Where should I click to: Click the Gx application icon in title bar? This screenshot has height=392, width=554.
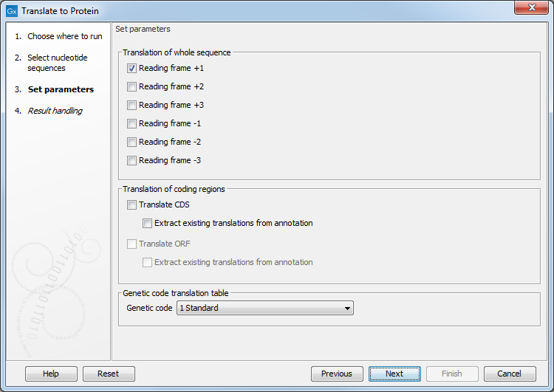(x=11, y=11)
